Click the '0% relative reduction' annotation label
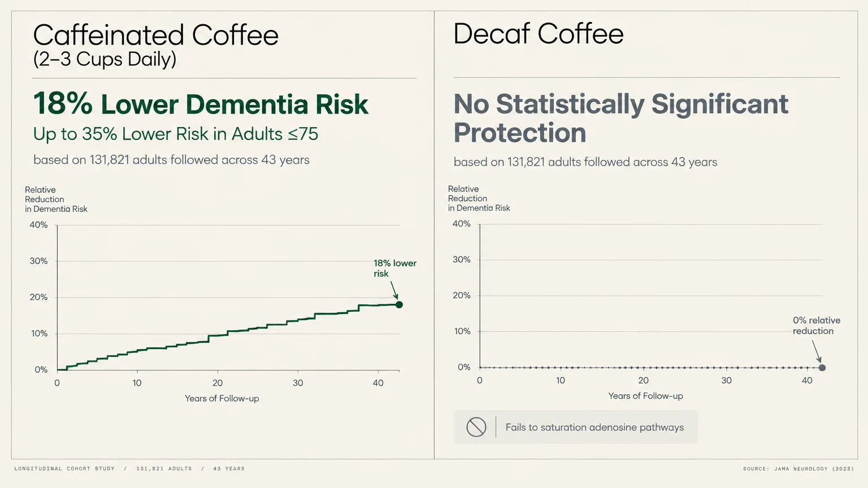The height and width of the screenshot is (488, 868). click(816, 326)
